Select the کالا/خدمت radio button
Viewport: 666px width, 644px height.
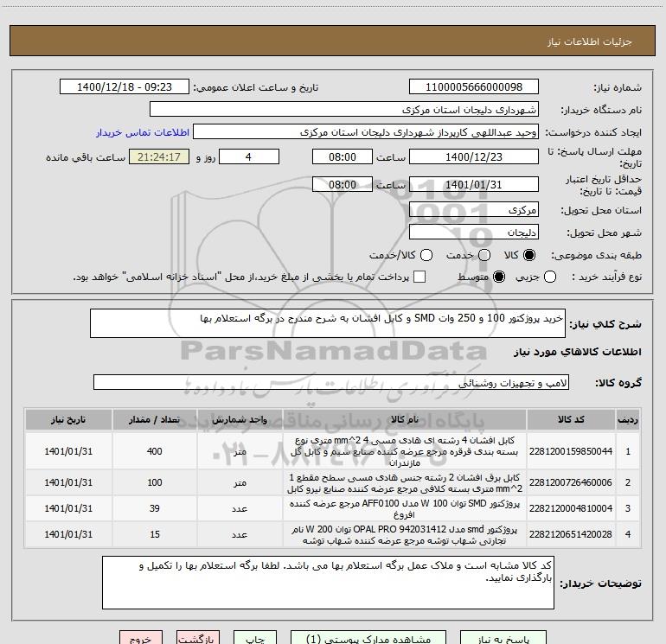(x=426, y=255)
